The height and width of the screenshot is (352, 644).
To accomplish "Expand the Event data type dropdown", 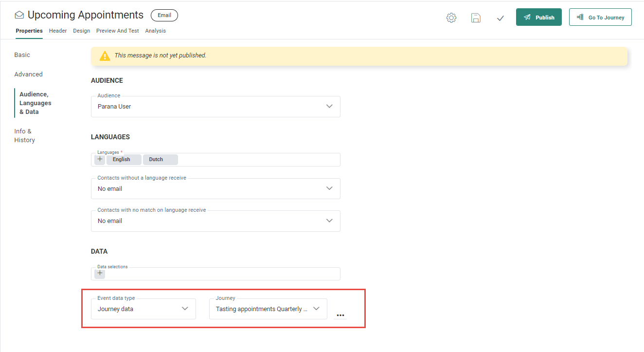I will [185, 309].
